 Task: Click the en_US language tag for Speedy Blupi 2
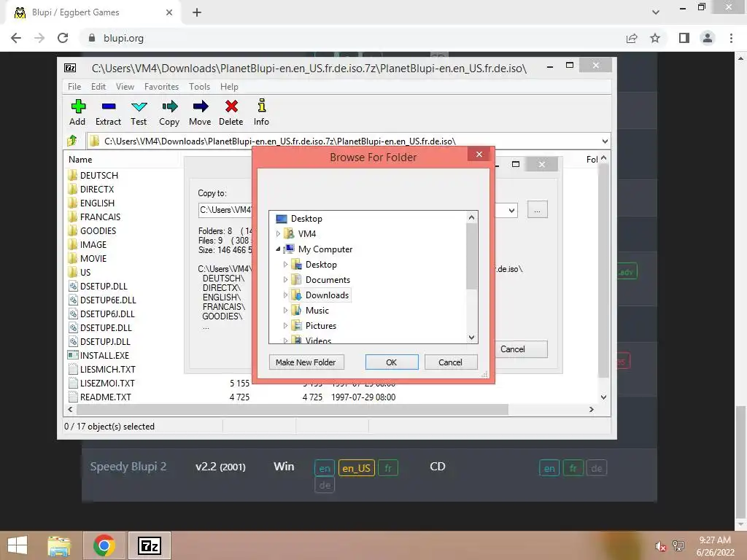click(356, 468)
